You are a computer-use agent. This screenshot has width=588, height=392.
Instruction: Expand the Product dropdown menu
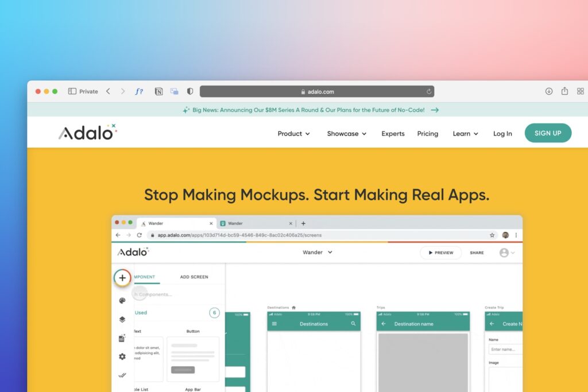293,133
